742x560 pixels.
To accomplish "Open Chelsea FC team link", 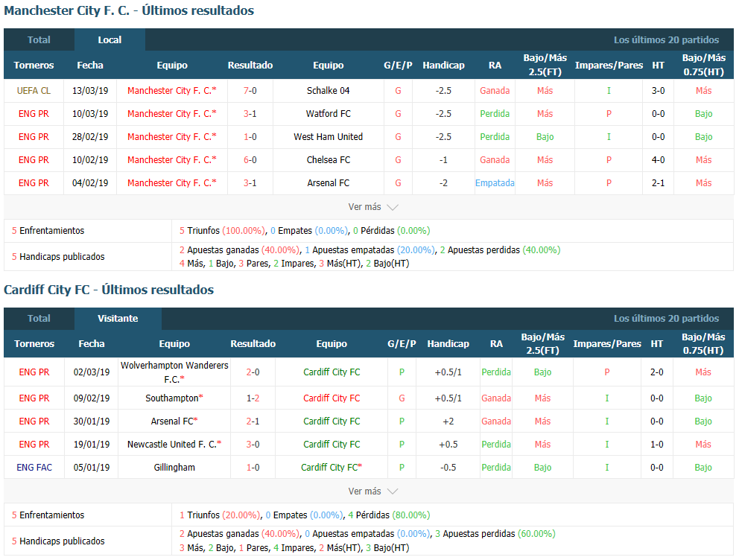I will point(328,160).
